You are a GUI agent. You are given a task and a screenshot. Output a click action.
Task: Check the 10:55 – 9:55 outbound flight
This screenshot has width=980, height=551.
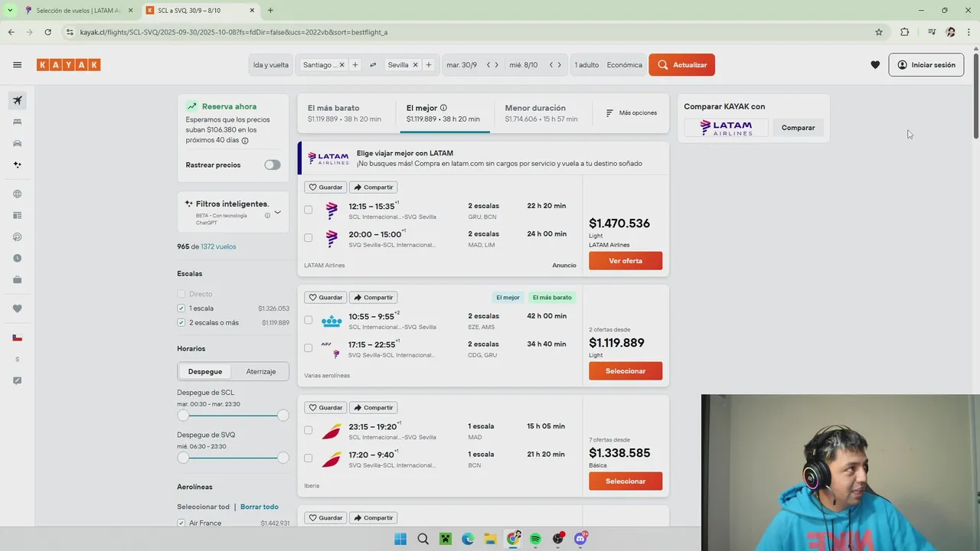308,320
